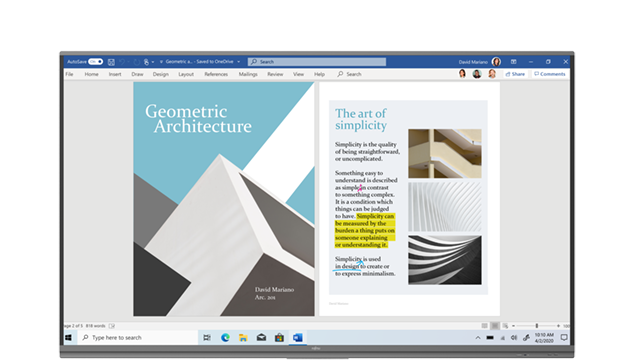This screenshot has height=360, width=640.
Task: Toggle the AutoSave switch off
Action: [x=96, y=62]
